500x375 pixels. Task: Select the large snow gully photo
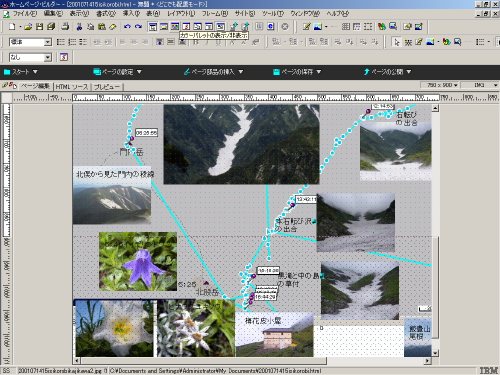point(241,144)
